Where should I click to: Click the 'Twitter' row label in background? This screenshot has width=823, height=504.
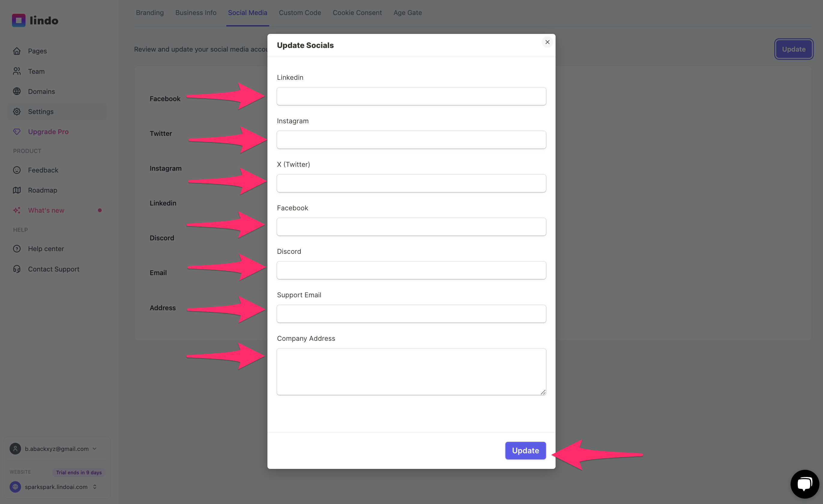[161, 133]
